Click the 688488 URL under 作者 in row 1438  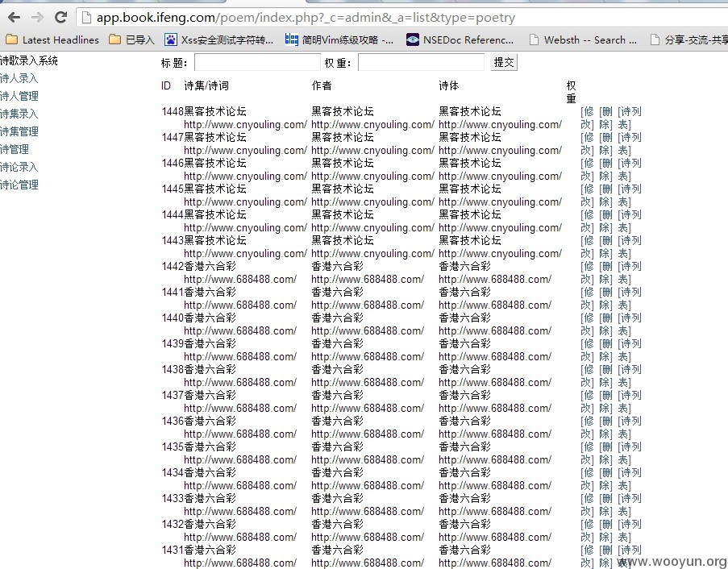[368, 383]
